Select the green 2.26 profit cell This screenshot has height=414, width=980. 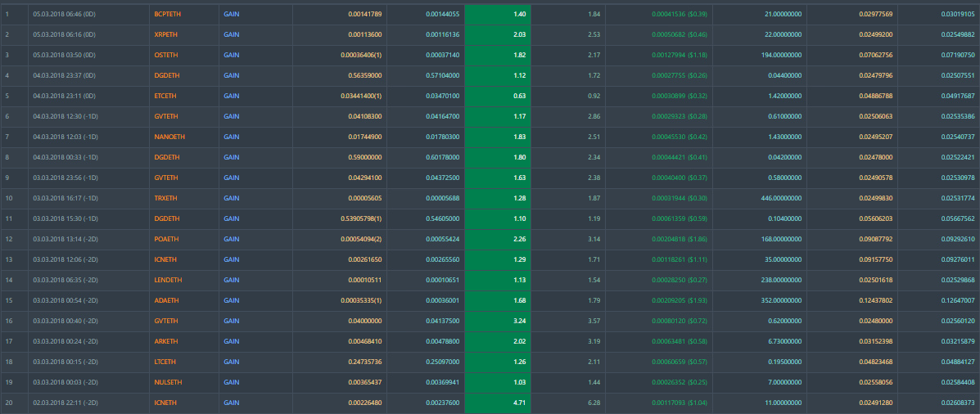[497, 240]
